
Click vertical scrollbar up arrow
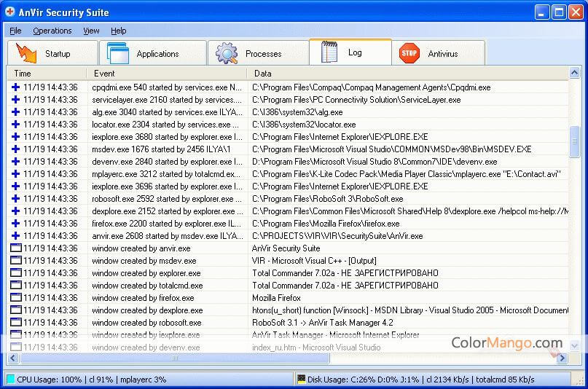574,73
